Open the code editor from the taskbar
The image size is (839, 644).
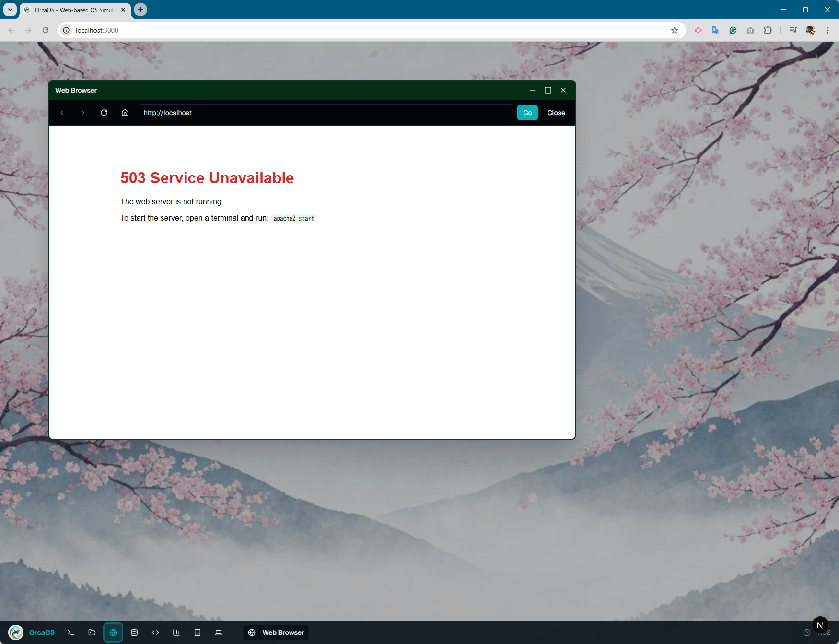pyautogui.click(x=155, y=632)
